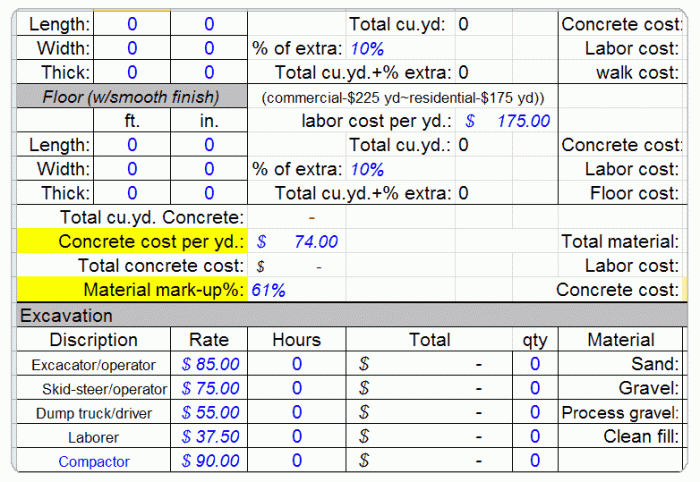Select the Skid-steer/operator $75.00 rate cell

(210, 388)
